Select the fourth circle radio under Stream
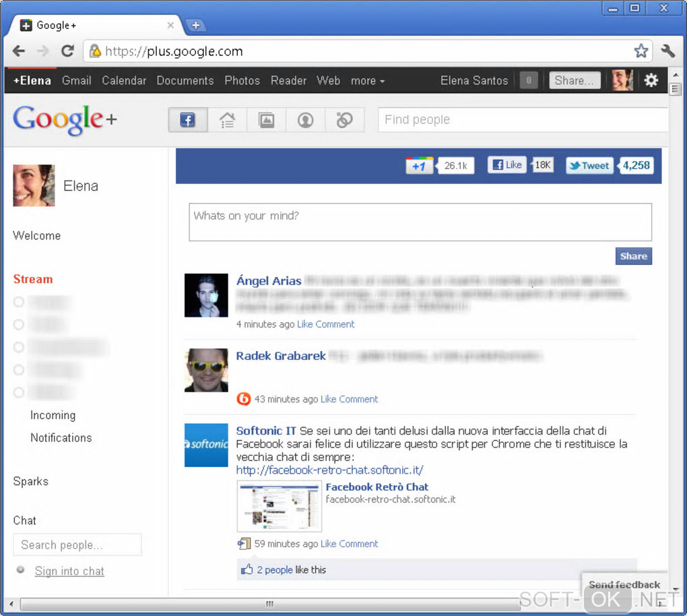 [18, 369]
